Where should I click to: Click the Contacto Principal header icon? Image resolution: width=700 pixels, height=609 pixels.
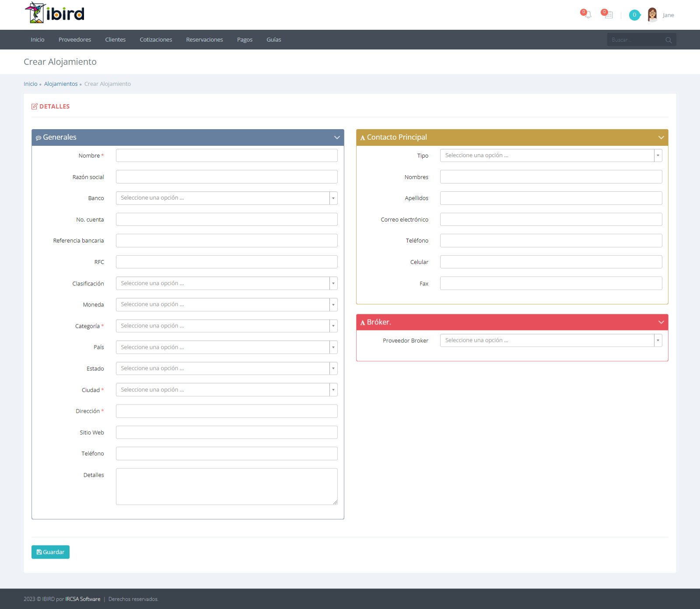coord(363,138)
